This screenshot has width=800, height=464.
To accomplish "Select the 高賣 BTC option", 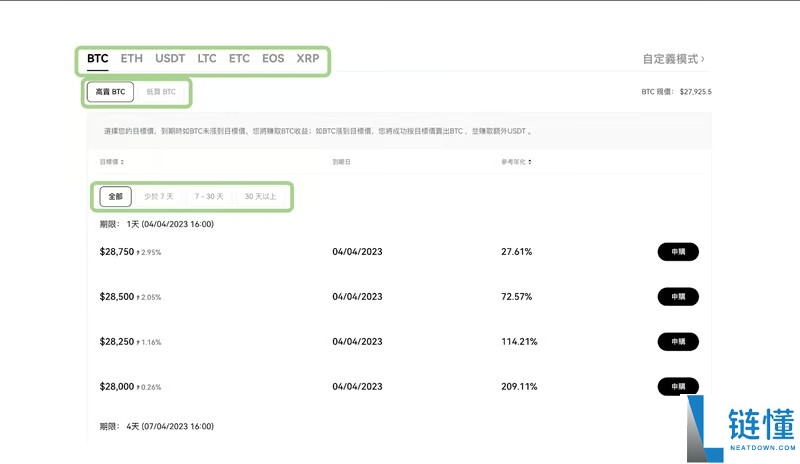I will pos(110,92).
